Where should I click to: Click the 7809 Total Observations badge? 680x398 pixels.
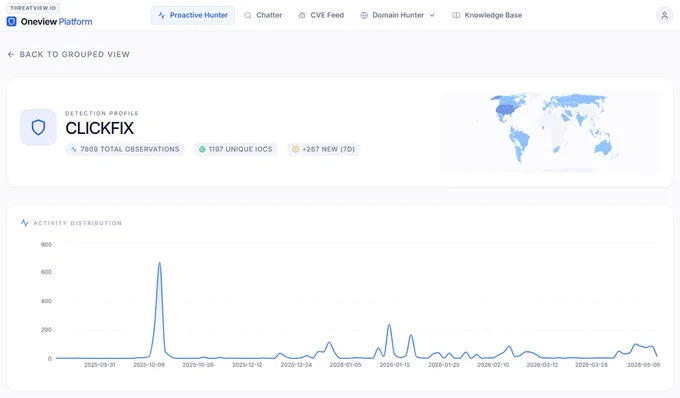click(125, 149)
